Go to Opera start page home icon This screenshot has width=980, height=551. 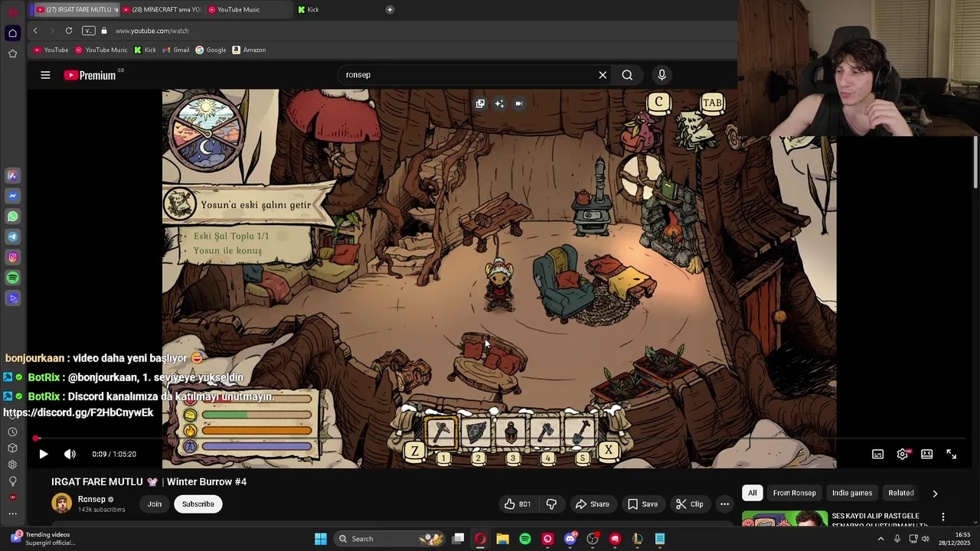tap(12, 33)
